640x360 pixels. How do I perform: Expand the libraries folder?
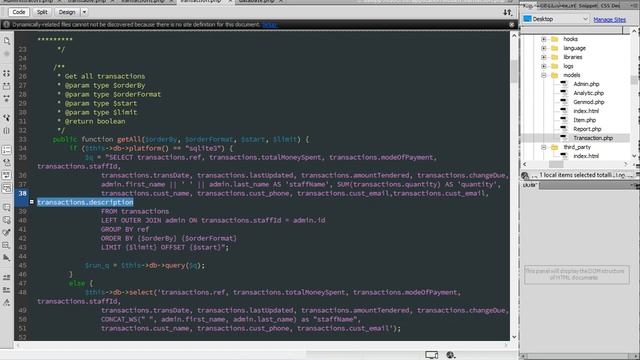(x=544, y=57)
